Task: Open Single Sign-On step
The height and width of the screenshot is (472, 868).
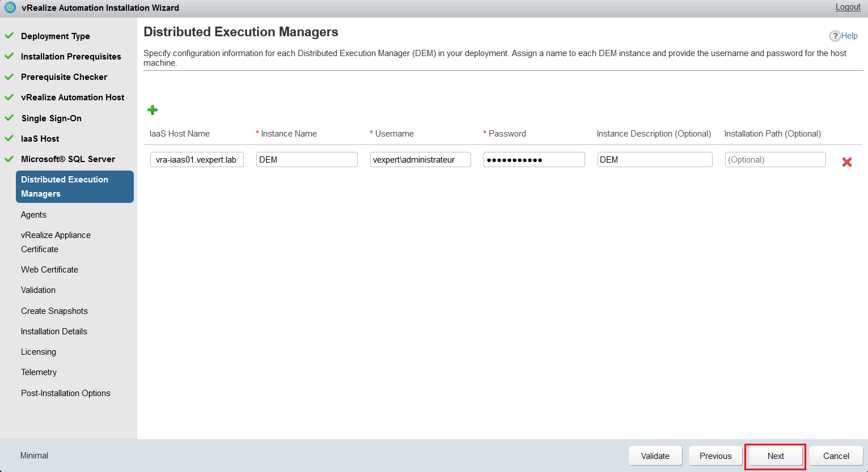Action: click(52, 118)
